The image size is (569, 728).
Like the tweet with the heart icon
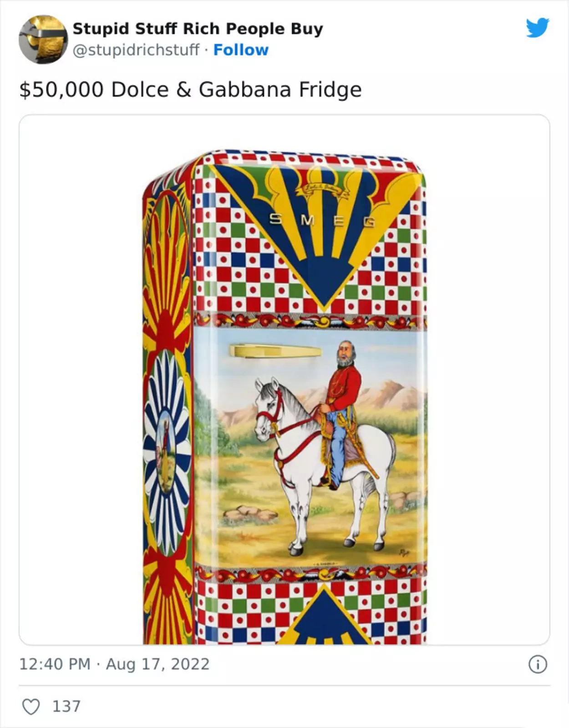tap(31, 707)
